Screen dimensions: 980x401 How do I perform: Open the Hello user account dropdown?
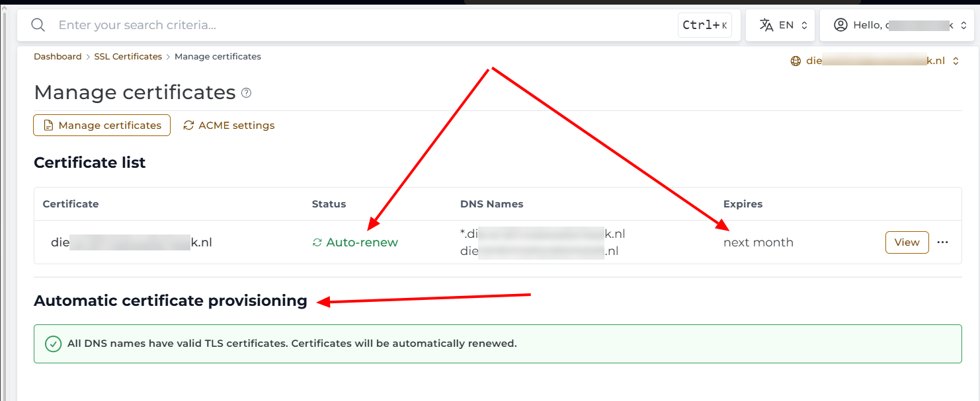[x=899, y=25]
